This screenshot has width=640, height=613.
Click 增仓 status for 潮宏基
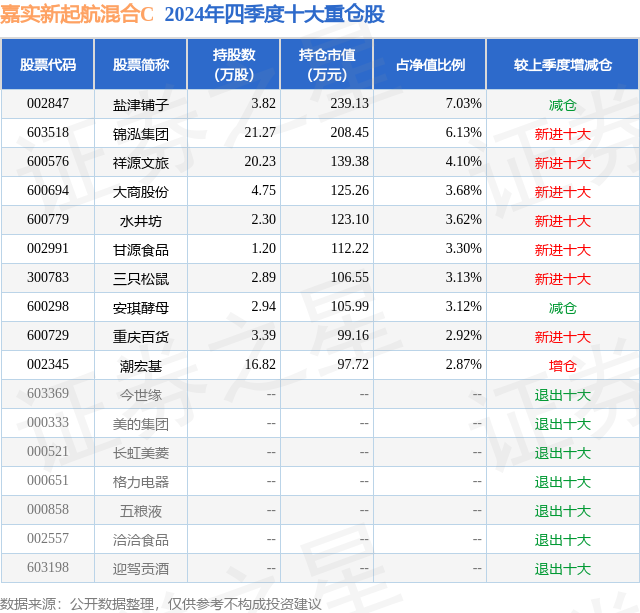(x=562, y=366)
